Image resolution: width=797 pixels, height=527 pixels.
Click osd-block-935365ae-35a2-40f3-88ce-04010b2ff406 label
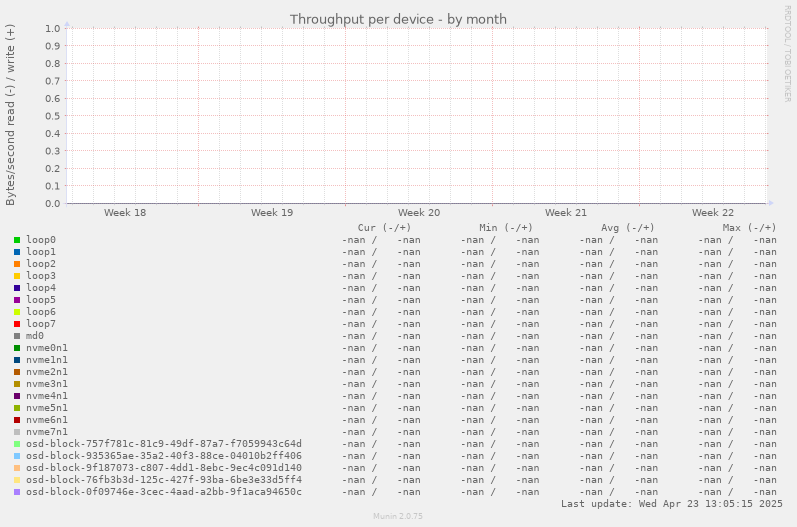coord(164,456)
